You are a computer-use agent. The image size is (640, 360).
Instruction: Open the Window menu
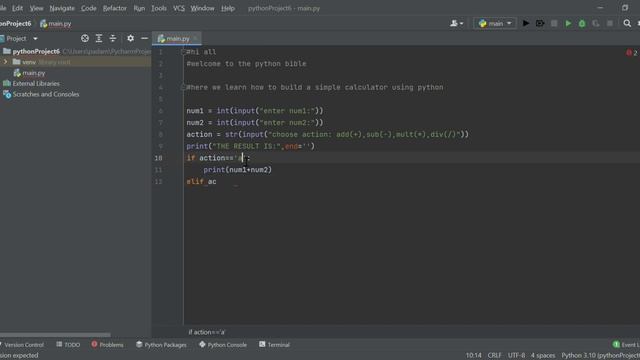pyautogui.click(x=202, y=8)
